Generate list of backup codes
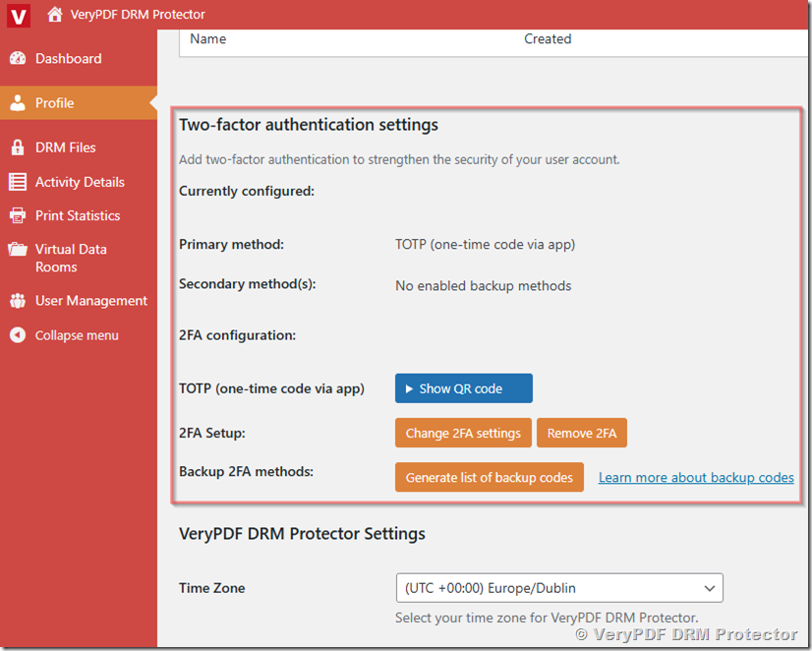Image resolution: width=812 pixels, height=651 pixels. click(489, 477)
